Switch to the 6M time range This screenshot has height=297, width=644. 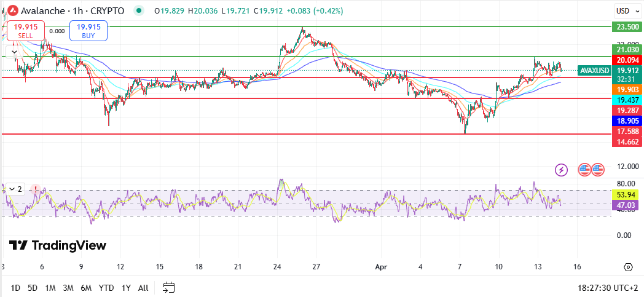click(86, 287)
